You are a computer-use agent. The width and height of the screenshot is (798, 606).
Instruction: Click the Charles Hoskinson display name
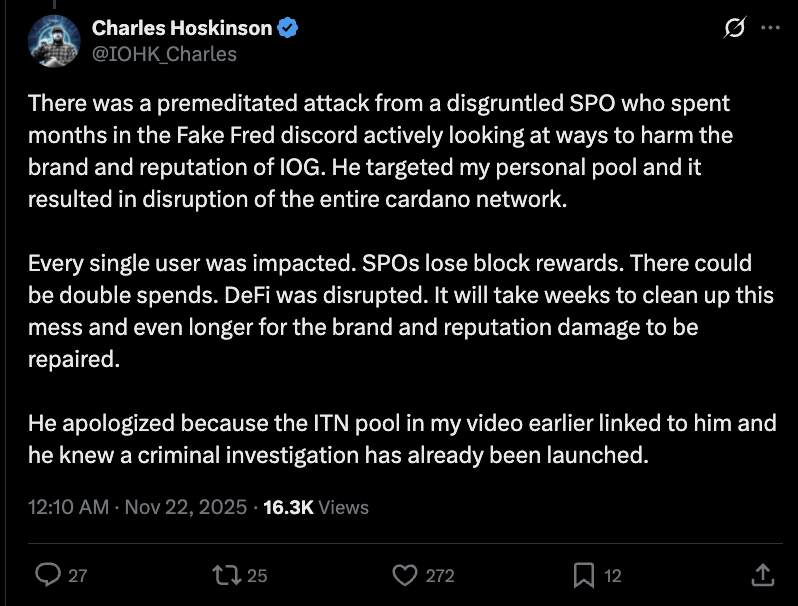[x=181, y=28]
